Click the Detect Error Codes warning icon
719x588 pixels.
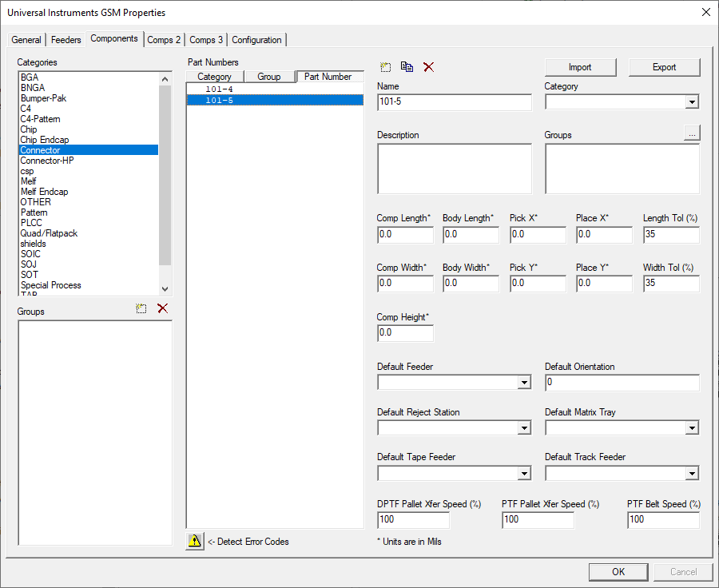(194, 541)
